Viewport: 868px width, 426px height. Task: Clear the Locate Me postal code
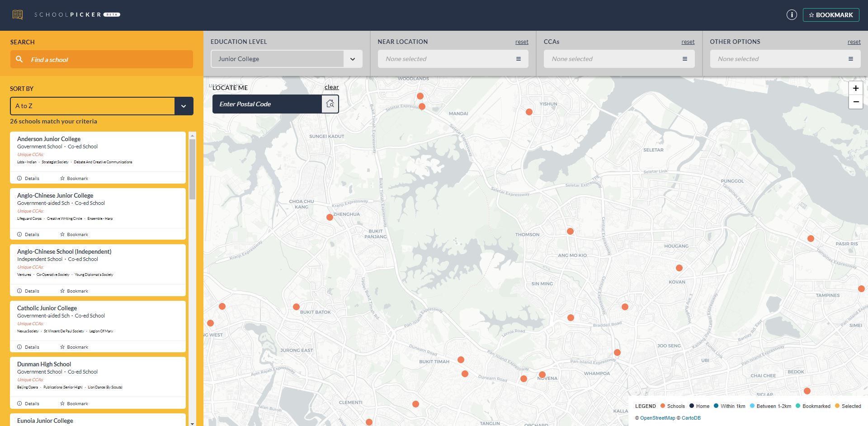(331, 87)
